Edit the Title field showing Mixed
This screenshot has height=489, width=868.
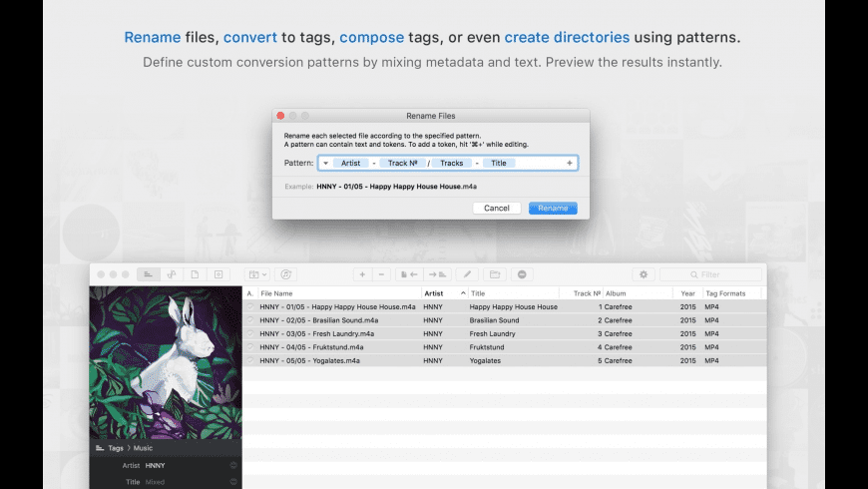click(186, 482)
